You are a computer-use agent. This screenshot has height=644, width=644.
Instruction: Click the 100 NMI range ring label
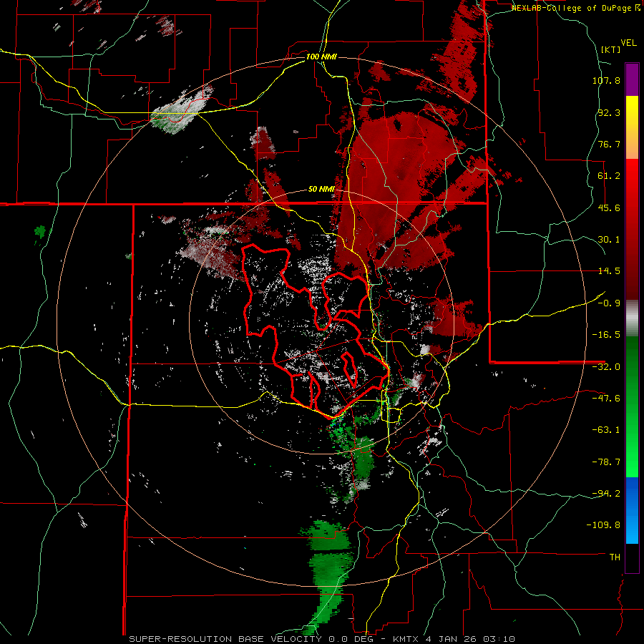tap(321, 57)
